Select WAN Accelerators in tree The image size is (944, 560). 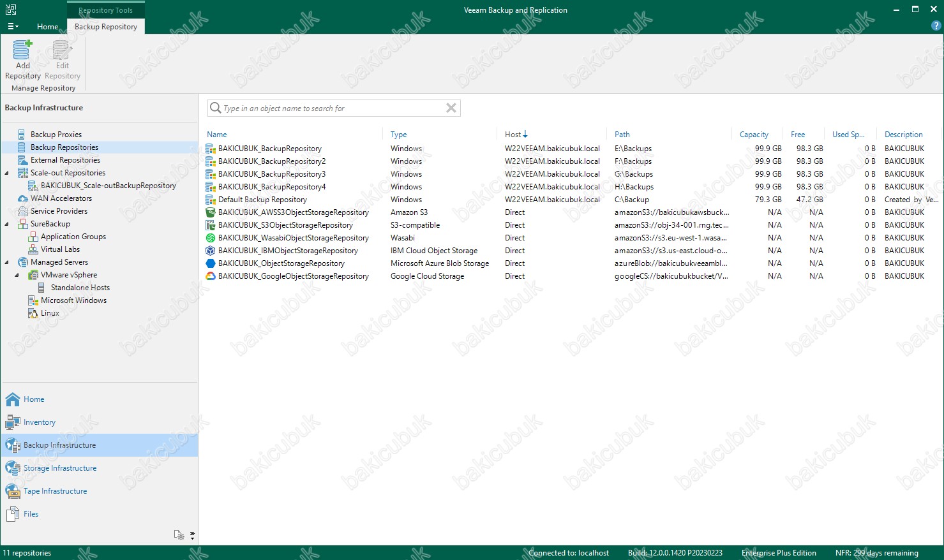61,198
